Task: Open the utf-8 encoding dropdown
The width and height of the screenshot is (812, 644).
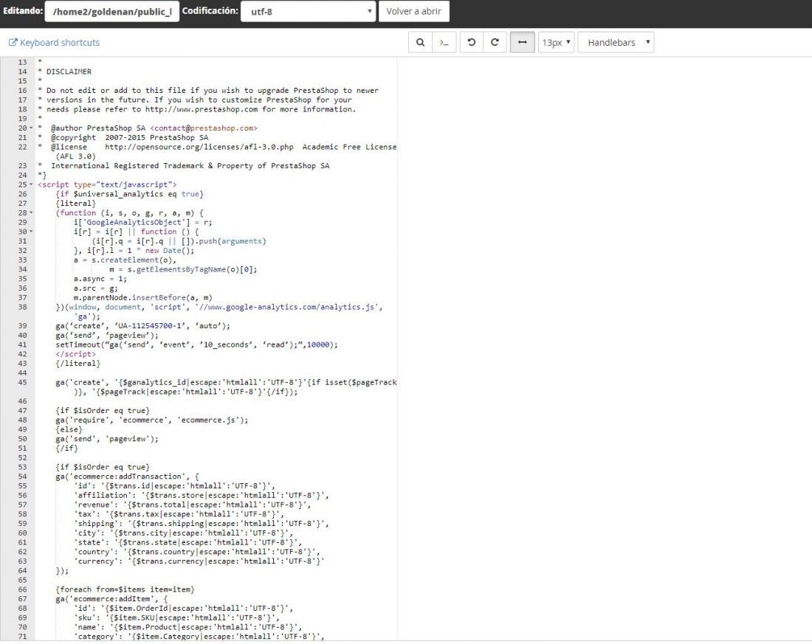Action: point(308,11)
